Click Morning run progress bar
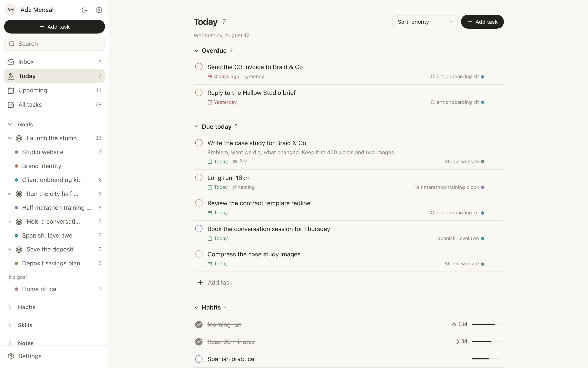588x368 pixels. (486, 324)
